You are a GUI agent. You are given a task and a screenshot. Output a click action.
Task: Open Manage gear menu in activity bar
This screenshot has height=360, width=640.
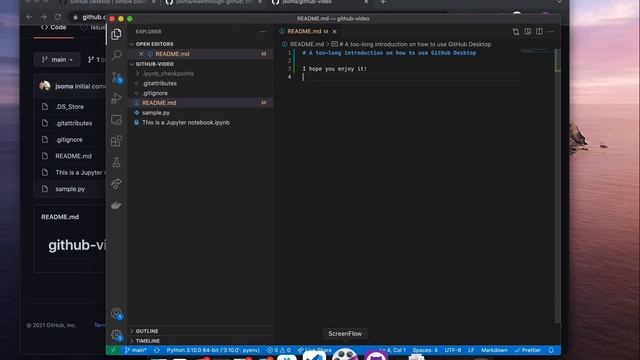point(117,335)
